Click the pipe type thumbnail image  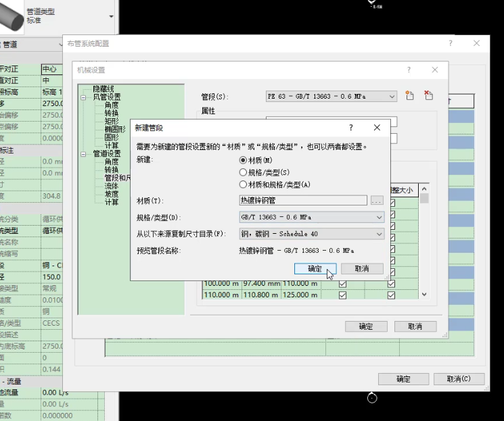pyautogui.click(x=12, y=16)
